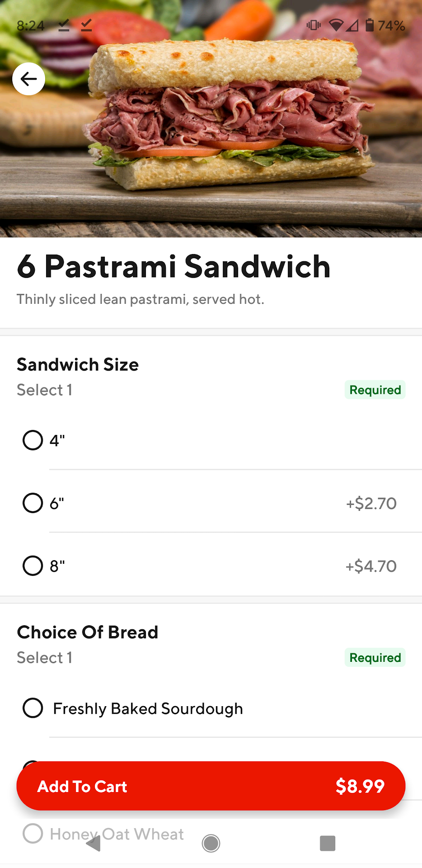Image resolution: width=422 pixels, height=868 pixels.
Task: Tap the Wi-Fi status icon
Action: tap(336, 25)
